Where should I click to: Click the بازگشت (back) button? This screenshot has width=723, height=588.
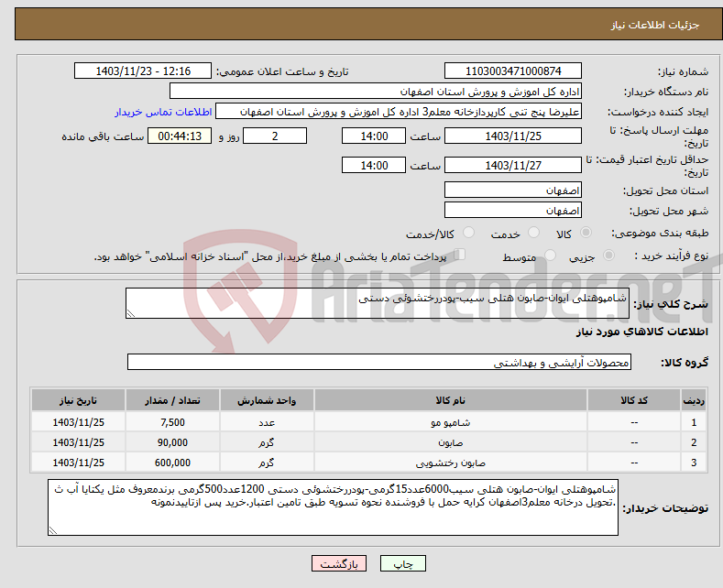(339, 563)
